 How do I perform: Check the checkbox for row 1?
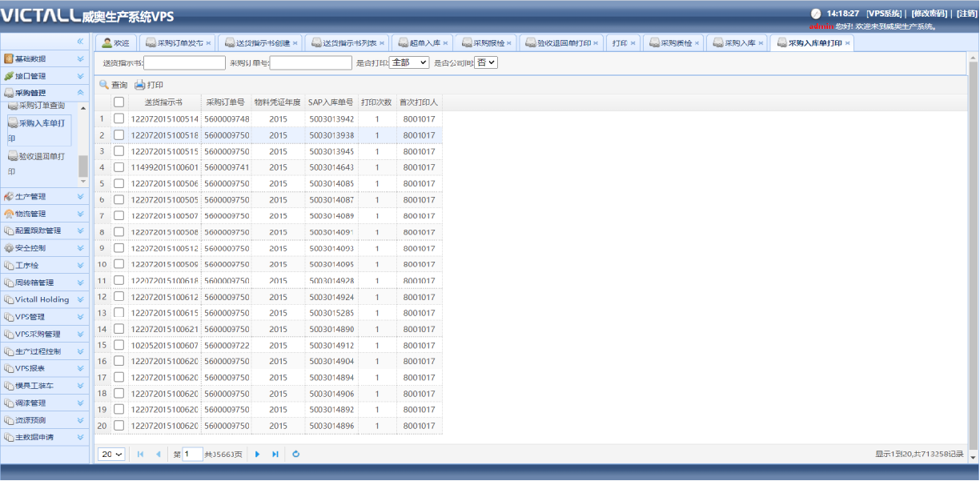click(118, 118)
